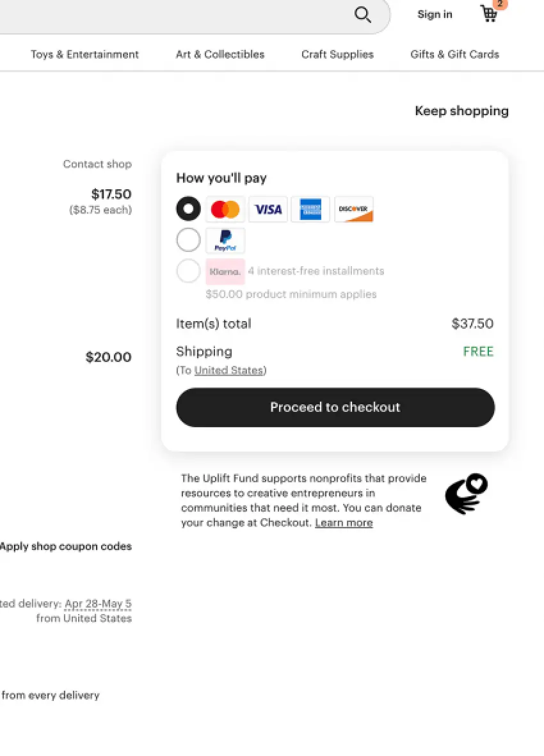Click the Visa card icon

coord(268,209)
